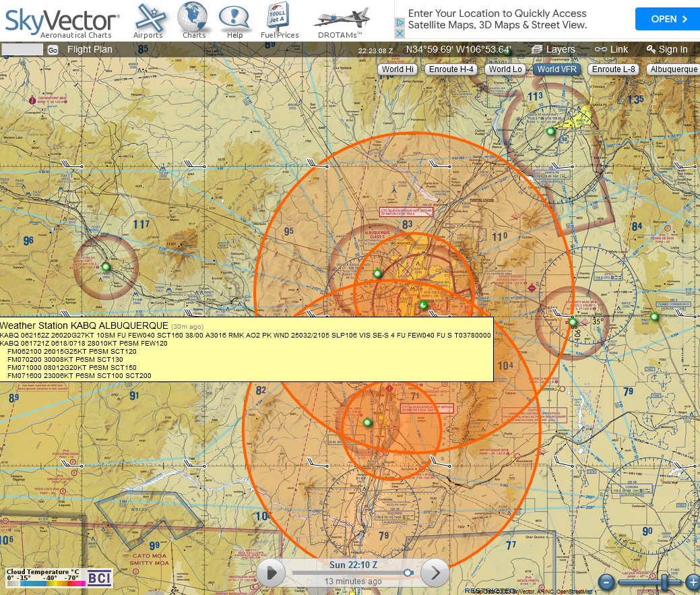Open the SkyVector Aeronautical Charts logo
The image size is (700, 595).
(x=62, y=23)
